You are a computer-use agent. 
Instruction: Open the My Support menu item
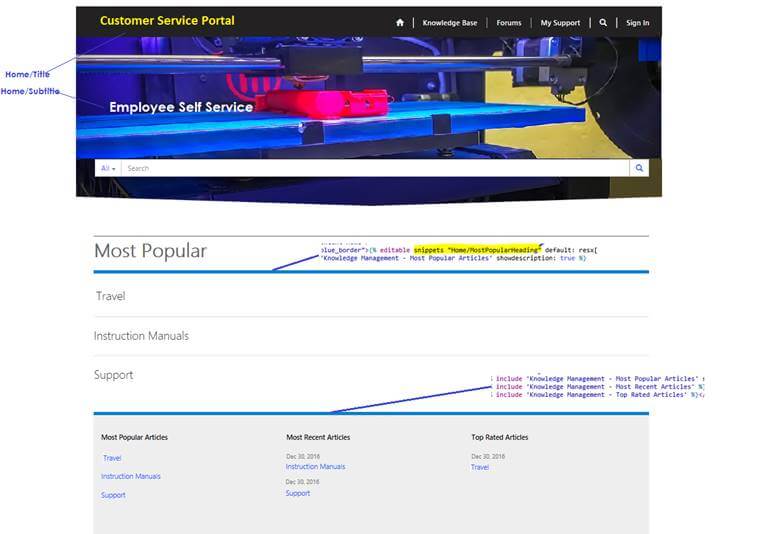coord(560,22)
